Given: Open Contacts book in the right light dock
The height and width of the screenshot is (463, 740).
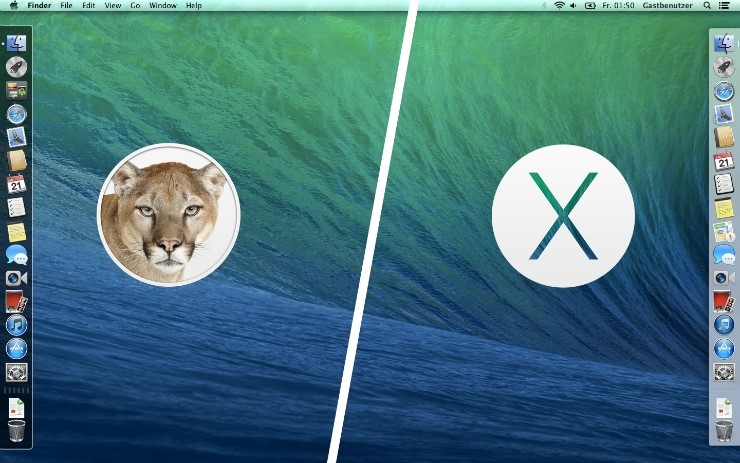Looking at the screenshot, I should pyautogui.click(x=724, y=137).
